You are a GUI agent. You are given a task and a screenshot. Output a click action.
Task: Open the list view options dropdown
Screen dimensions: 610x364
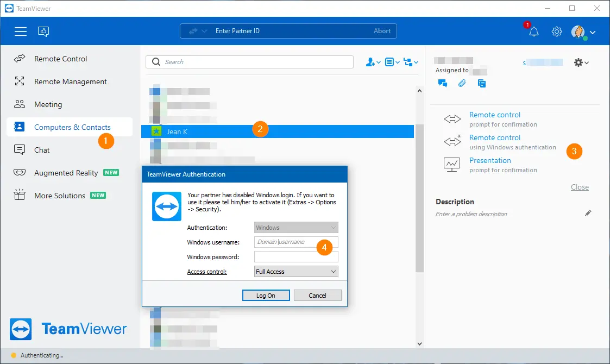[392, 62]
